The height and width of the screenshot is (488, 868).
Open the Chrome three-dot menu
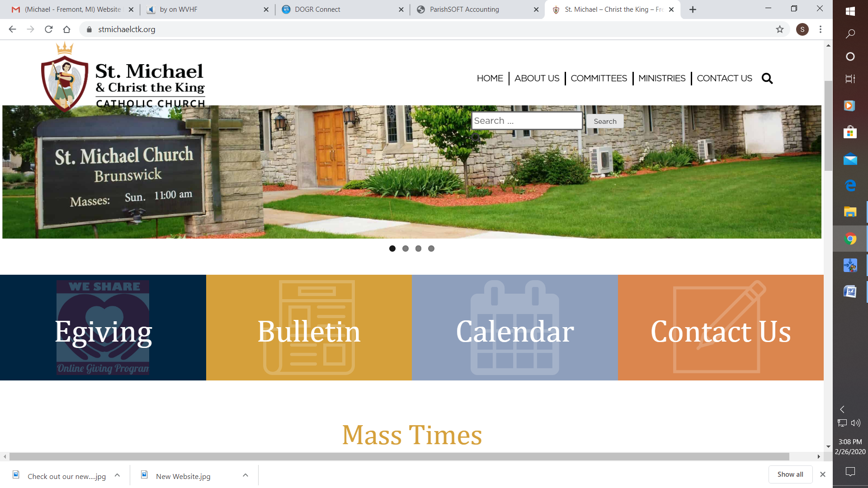(x=821, y=29)
